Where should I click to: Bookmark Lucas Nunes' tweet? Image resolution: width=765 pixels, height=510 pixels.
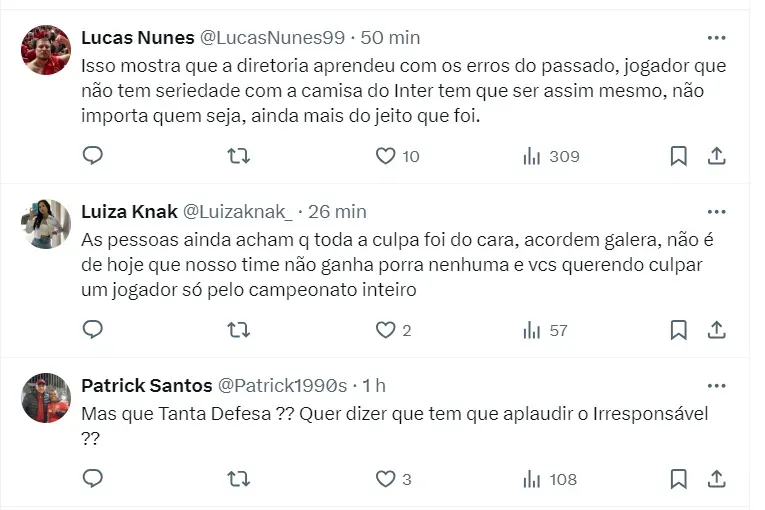tap(678, 156)
